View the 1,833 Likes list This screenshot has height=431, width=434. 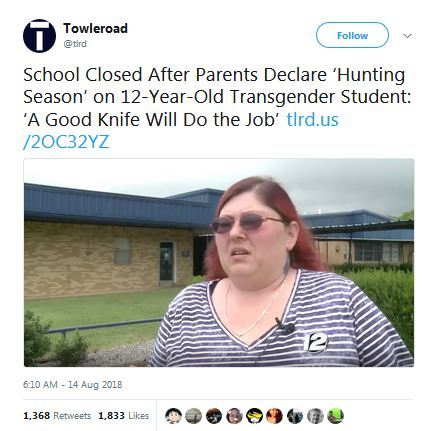point(124,416)
